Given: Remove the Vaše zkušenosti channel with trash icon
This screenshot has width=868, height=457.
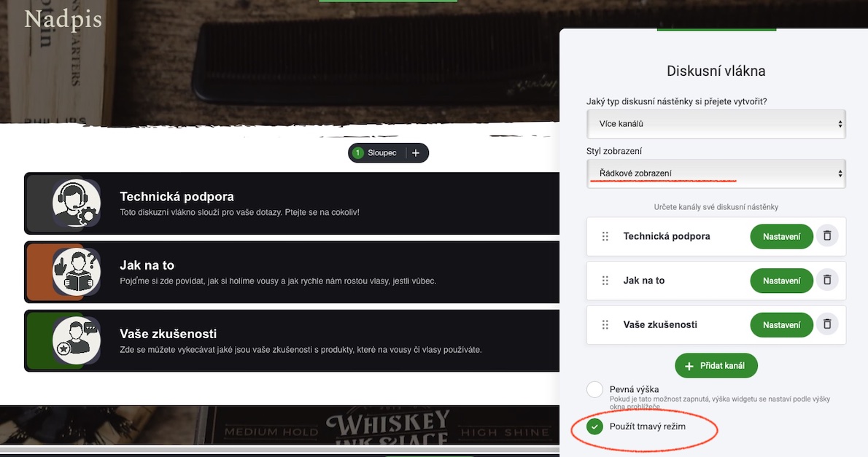Looking at the screenshot, I should click(827, 324).
